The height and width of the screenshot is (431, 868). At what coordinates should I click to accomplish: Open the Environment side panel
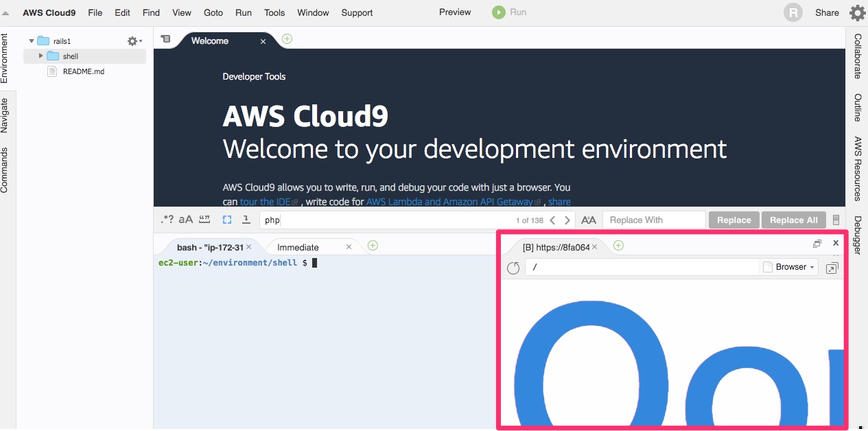(x=5, y=58)
